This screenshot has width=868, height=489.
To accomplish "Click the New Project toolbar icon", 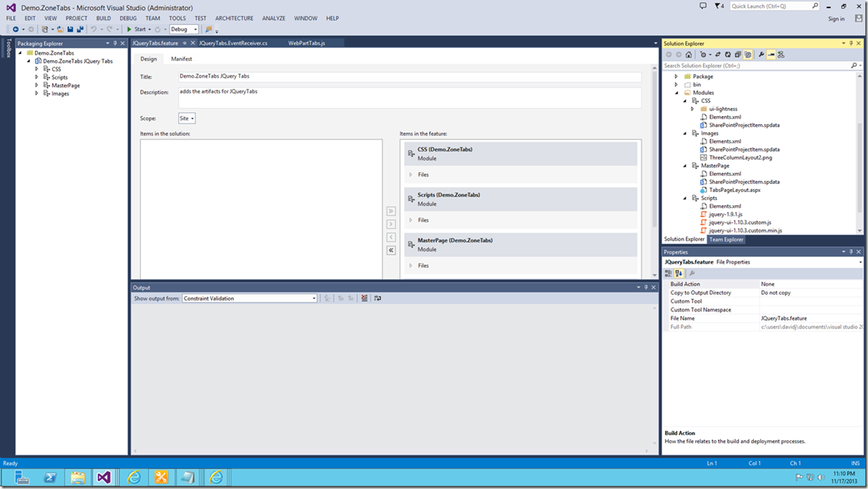I will 45,29.
